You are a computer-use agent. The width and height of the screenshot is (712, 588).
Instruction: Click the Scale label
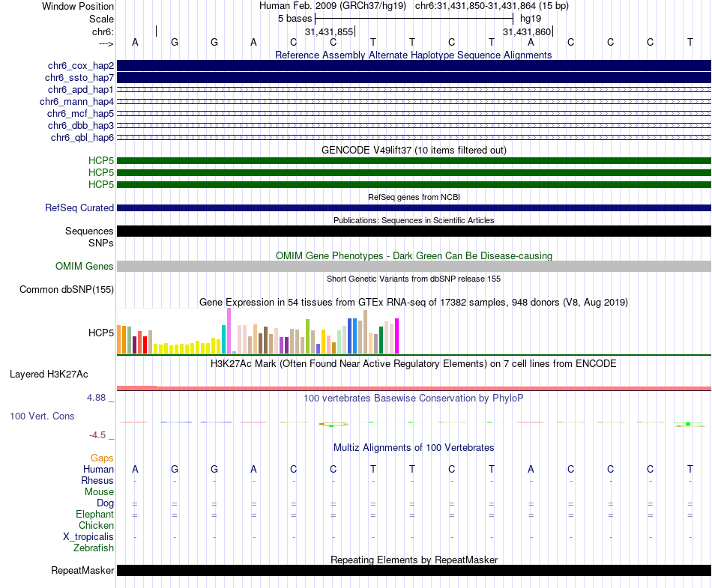[x=101, y=19]
